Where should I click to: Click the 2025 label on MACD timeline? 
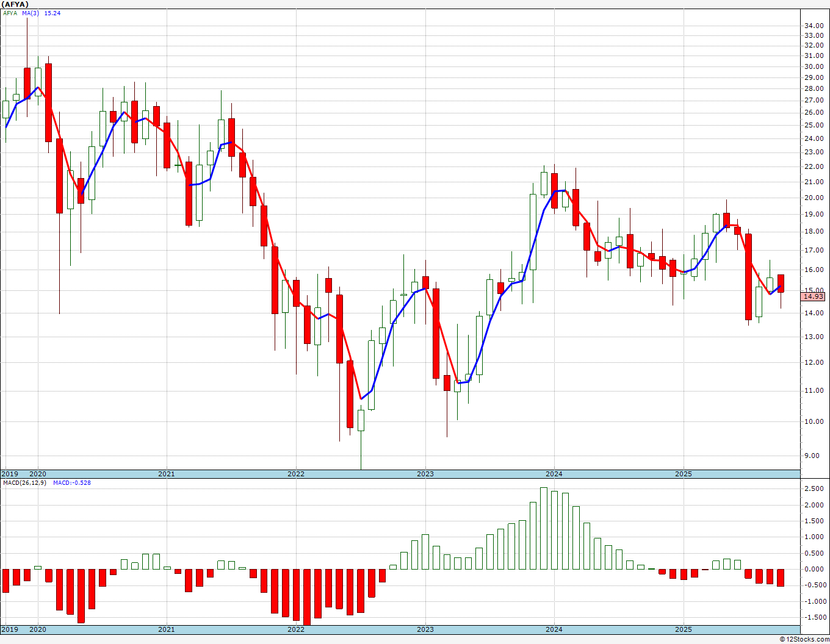click(684, 629)
